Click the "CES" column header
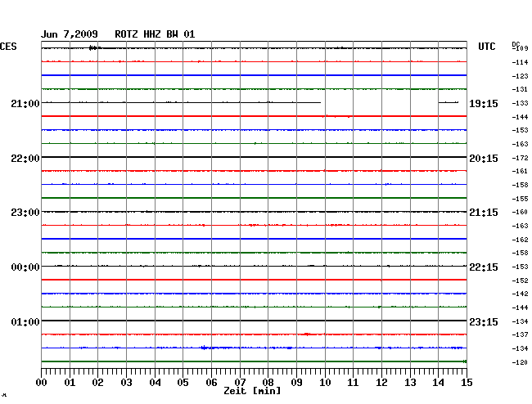 click(x=8, y=47)
